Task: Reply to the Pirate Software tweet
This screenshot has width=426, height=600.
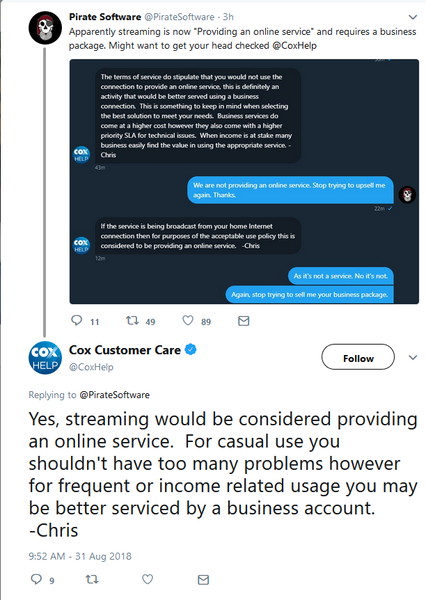Action: pos(77,320)
